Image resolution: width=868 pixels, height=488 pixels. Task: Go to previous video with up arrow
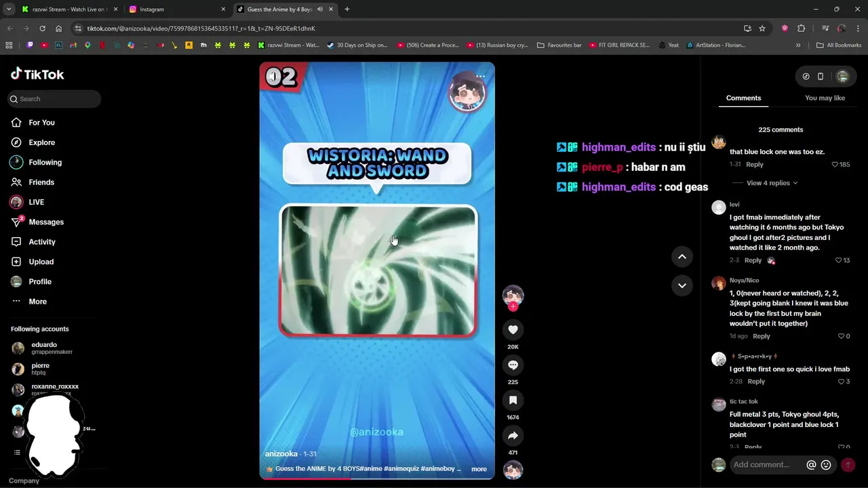[682, 256]
